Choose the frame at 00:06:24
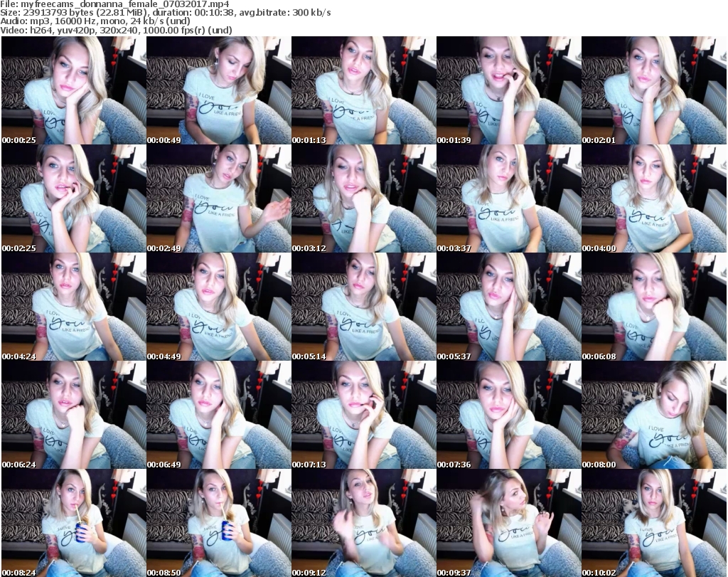728x577 pixels. coord(73,415)
